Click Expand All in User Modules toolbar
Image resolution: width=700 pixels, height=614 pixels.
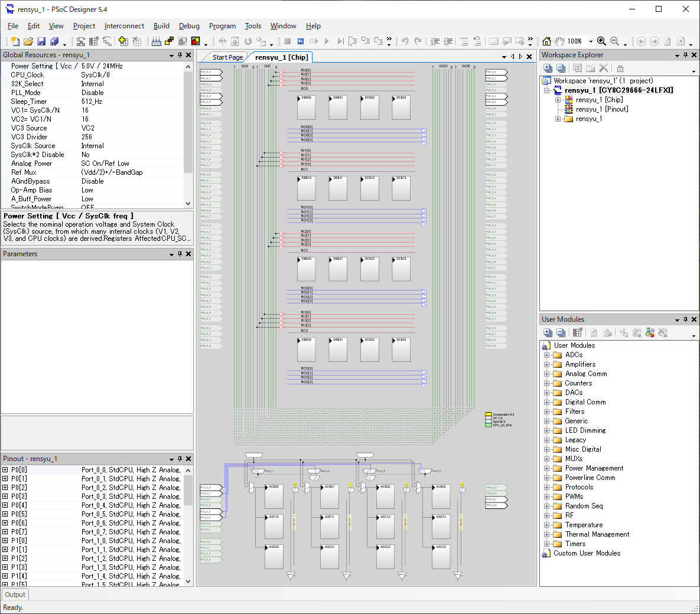548,333
